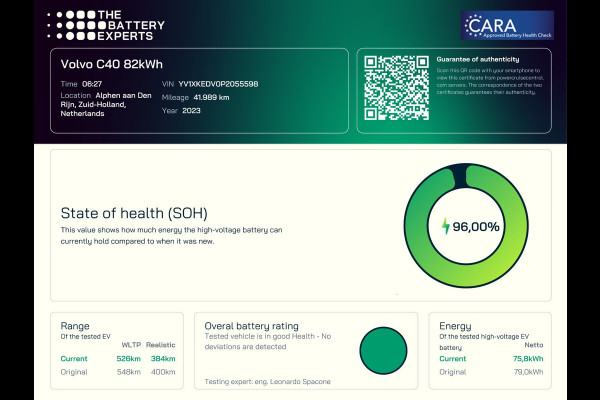600x400 pixels.
Task: Click the current WLTP range '526km'
Action: pos(129,359)
